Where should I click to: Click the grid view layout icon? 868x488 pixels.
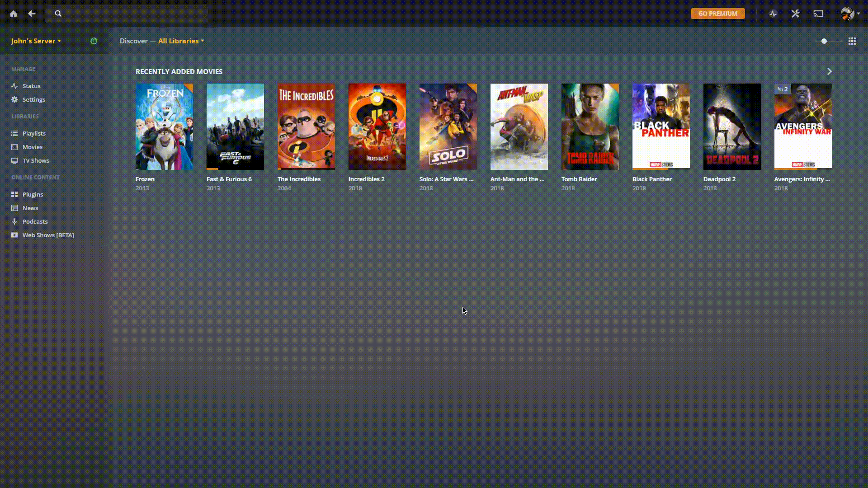[852, 41]
